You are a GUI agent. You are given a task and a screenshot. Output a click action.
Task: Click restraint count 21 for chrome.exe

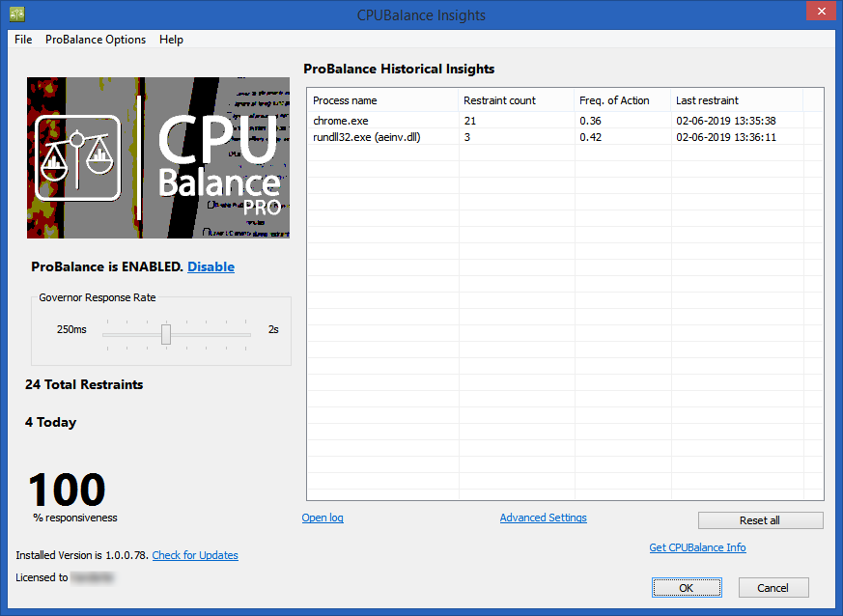pos(470,121)
